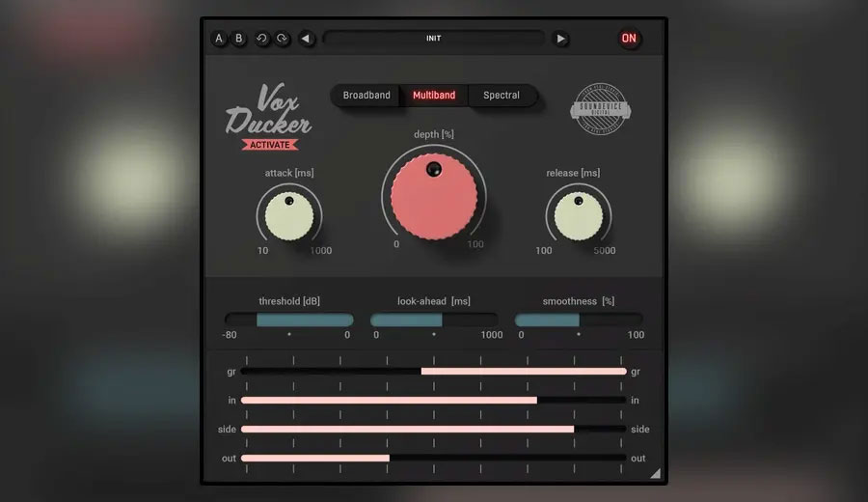Viewport: 868px width, 502px height.
Task: Select the B preset slot
Action: [x=239, y=39]
